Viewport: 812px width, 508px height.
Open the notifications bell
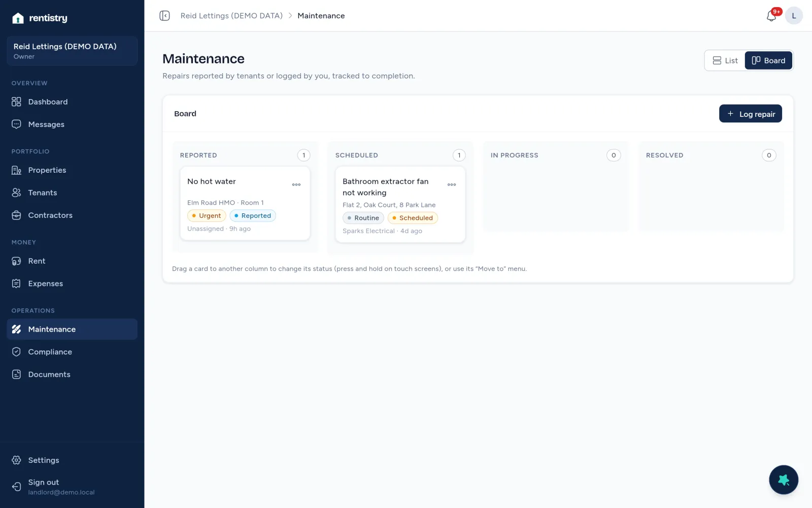tap(771, 16)
